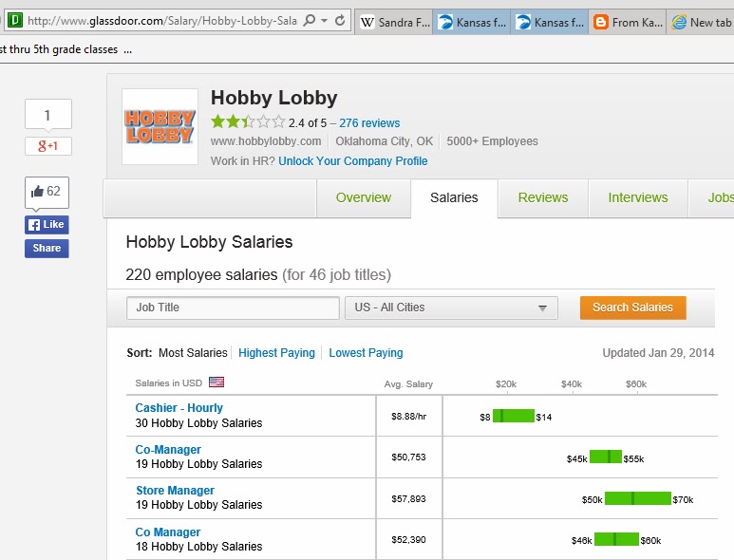Click the $52,390 average salary value

point(408,540)
